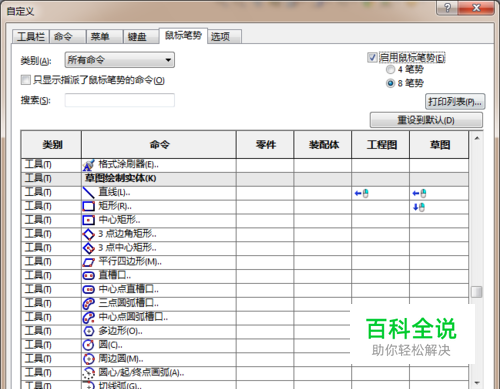Select the Circle (圆) command icon

(88, 345)
